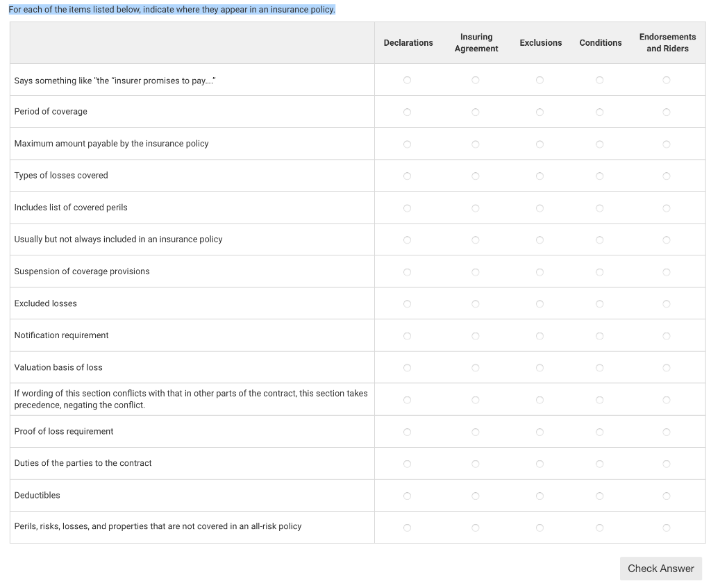Image resolution: width=711 pixels, height=588 pixels.
Task: Mark Conditions for Valuation basis of loss
Action: click(x=600, y=367)
